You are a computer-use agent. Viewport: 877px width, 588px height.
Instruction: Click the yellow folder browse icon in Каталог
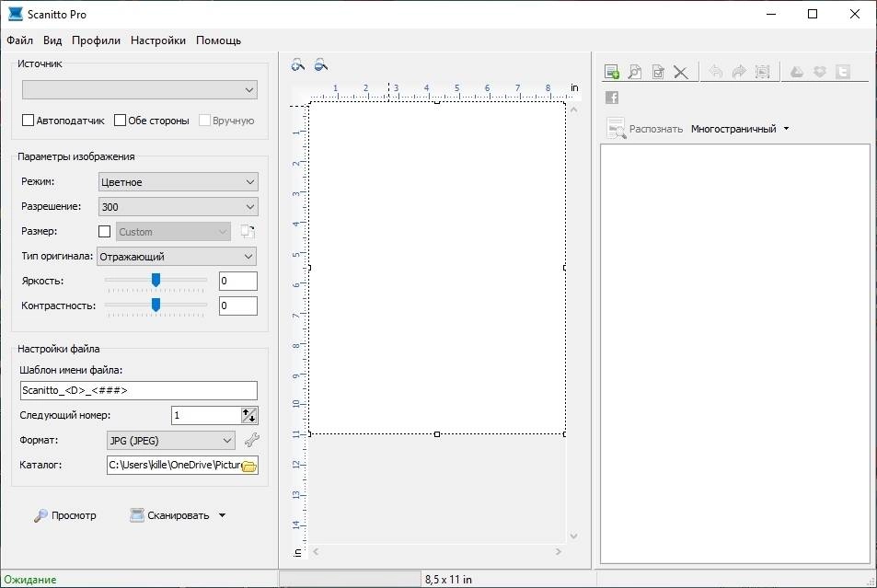[248, 466]
